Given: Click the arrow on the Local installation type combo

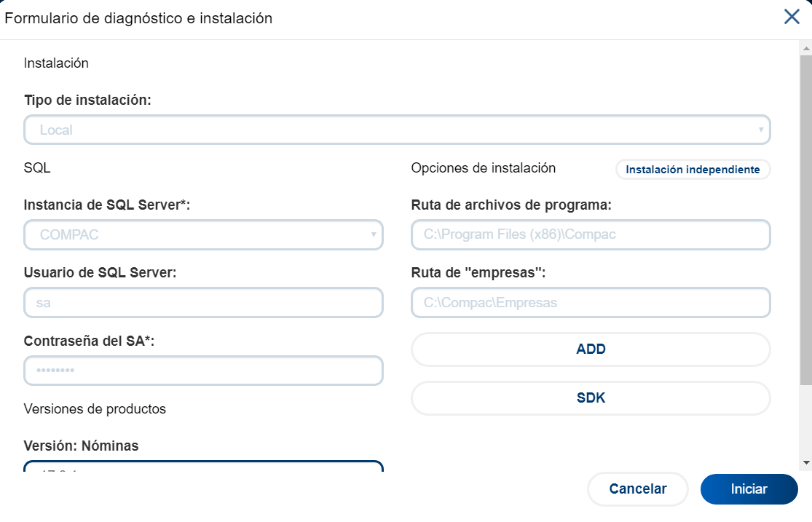Looking at the screenshot, I should 760,130.
